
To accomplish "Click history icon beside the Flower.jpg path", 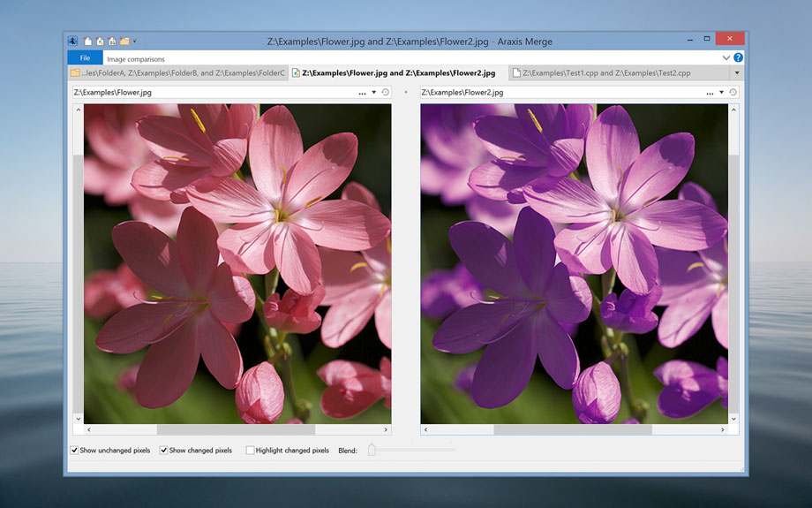I will tap(386, 92).
